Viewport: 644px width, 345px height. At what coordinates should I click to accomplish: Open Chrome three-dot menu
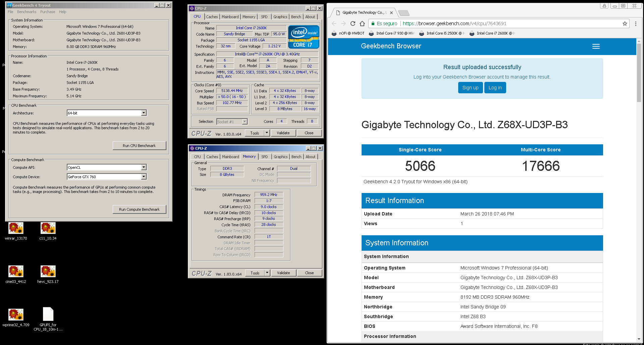click(x=636, y=23)
